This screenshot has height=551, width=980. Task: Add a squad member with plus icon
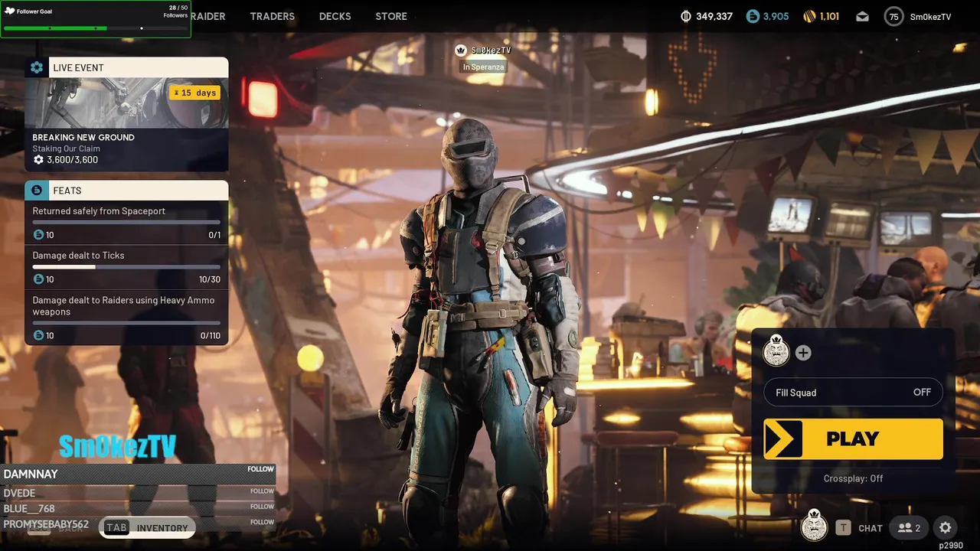pyautogui.click(x=803, y=353)
